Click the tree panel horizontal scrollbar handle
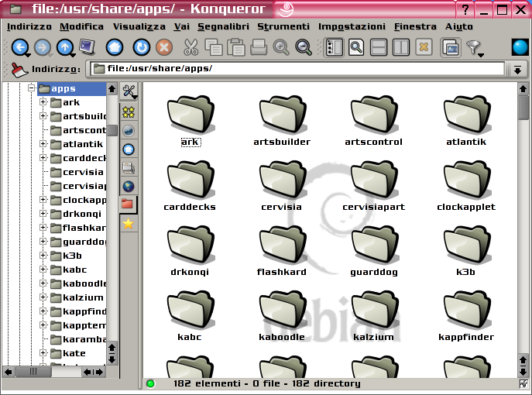Screen dimensions: 532x395 tap(33, 372)
